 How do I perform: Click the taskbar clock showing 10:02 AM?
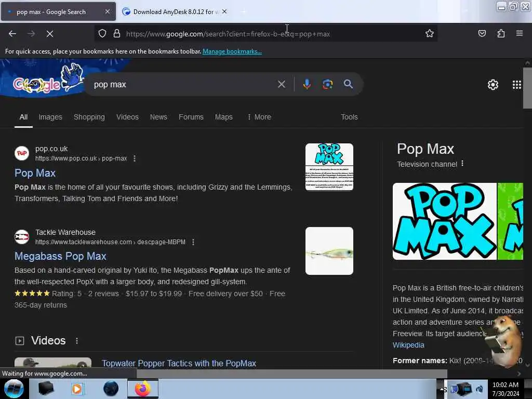click(506, 389)
